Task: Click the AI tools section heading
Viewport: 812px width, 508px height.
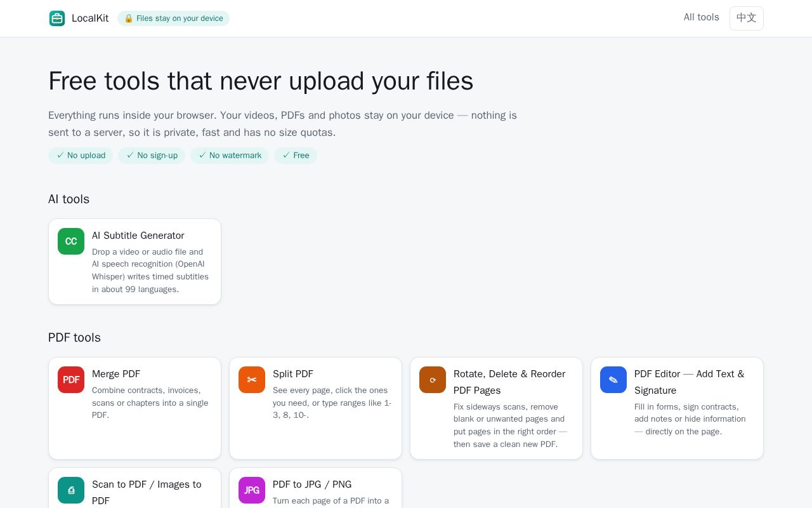Action: point(69,199)
